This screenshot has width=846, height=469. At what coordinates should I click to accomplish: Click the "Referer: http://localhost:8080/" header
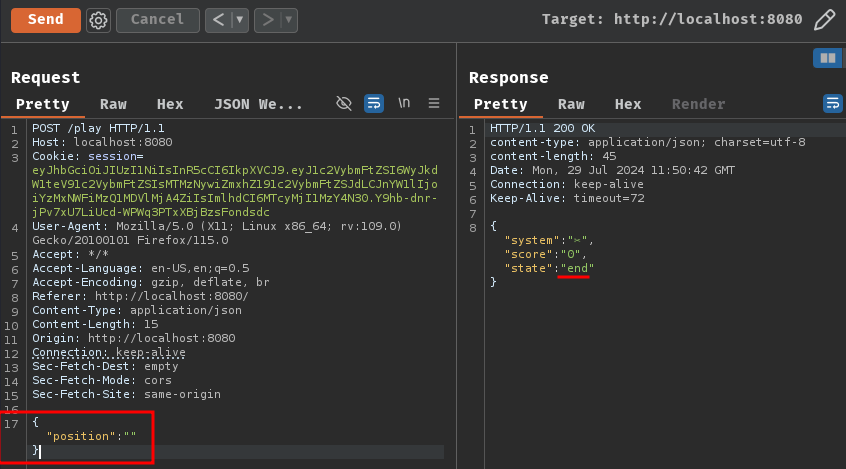click(140, 296)
